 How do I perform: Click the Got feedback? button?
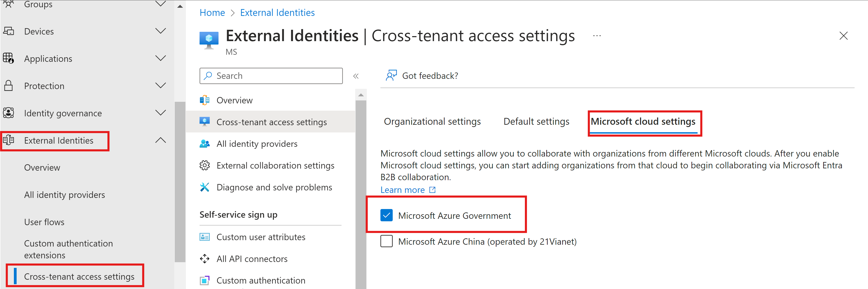click(422, 76)
